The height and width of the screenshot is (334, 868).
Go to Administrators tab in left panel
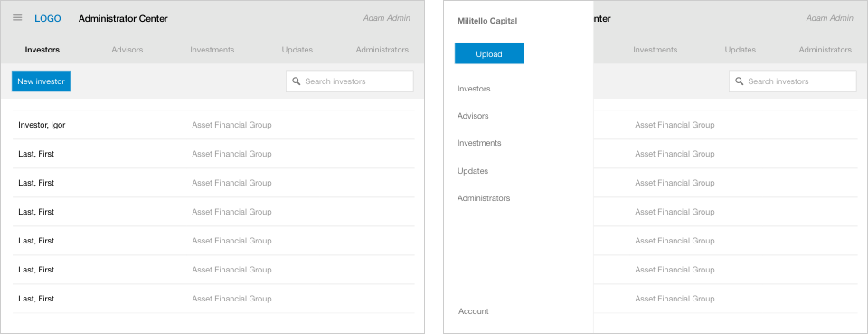382,50
